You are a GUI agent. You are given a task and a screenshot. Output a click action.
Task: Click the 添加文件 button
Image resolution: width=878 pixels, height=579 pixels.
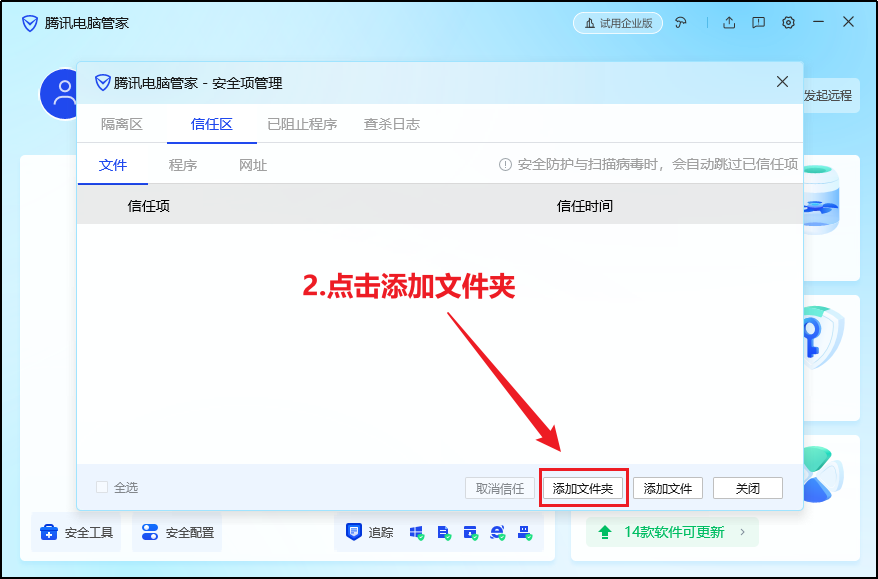coord(668,488)
